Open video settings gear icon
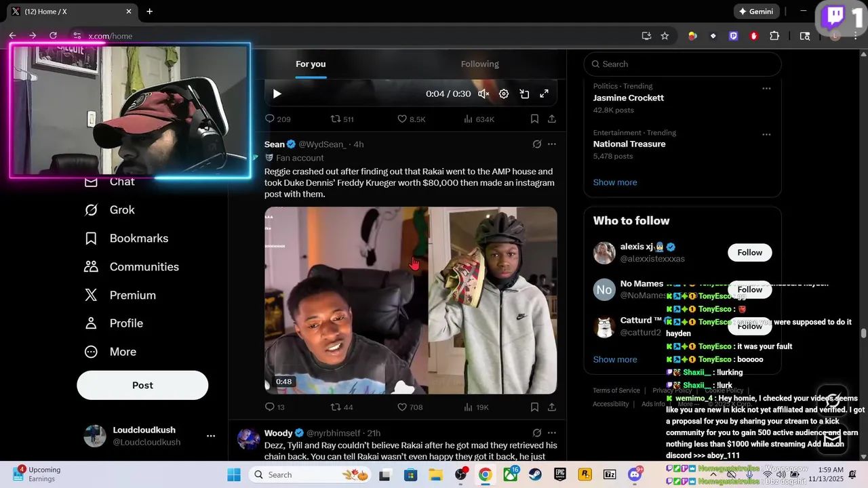This screenshot has width=868, height=488. click(x=504, y=94)
